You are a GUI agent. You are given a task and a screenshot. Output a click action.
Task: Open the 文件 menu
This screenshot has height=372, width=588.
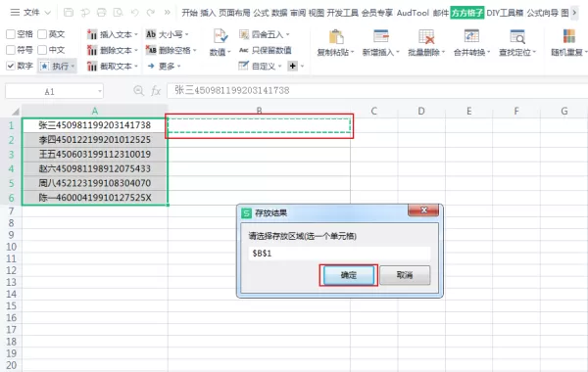pyautogui.click(x=30, y=13)
